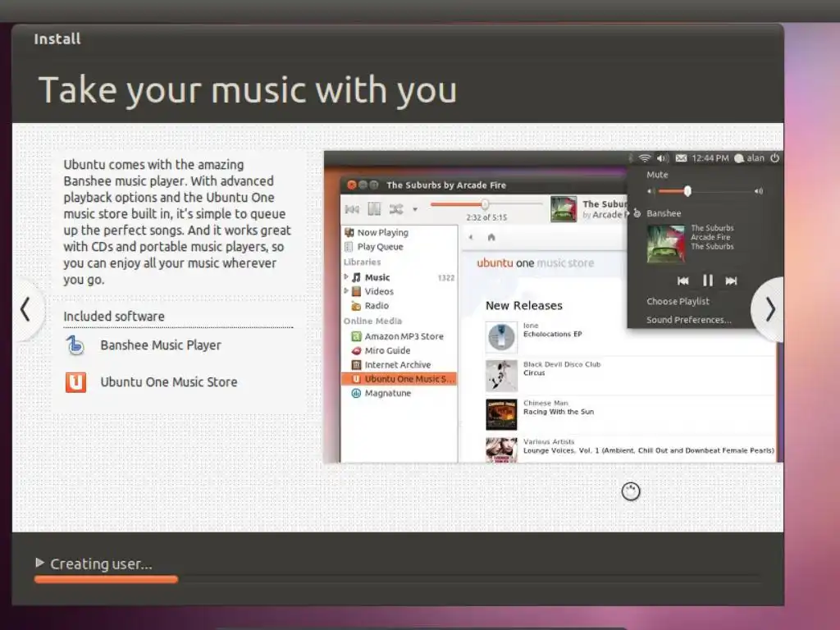
Task: Click the Banshee track seek slider
Action: click(x=486, y=204)
